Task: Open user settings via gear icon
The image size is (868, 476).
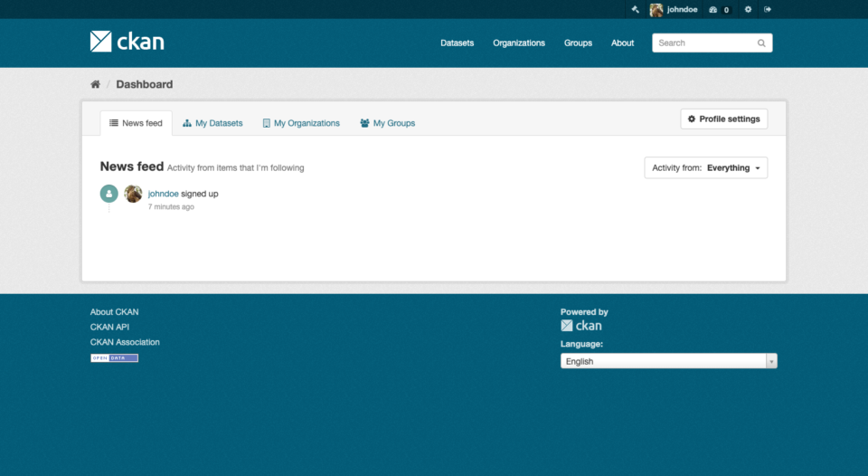Action: [x=748, y=9]
